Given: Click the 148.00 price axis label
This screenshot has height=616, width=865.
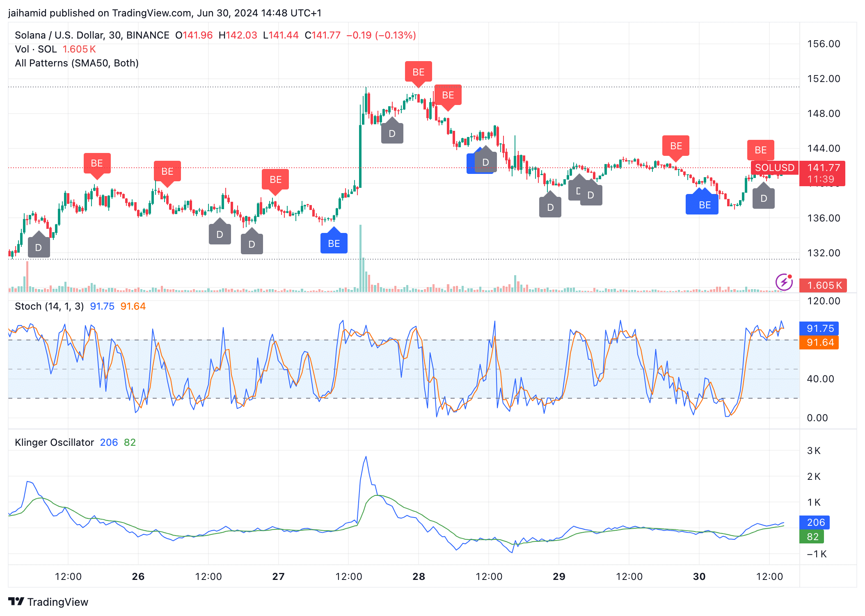Looking at the screenshot, I should tap(824, 114).
